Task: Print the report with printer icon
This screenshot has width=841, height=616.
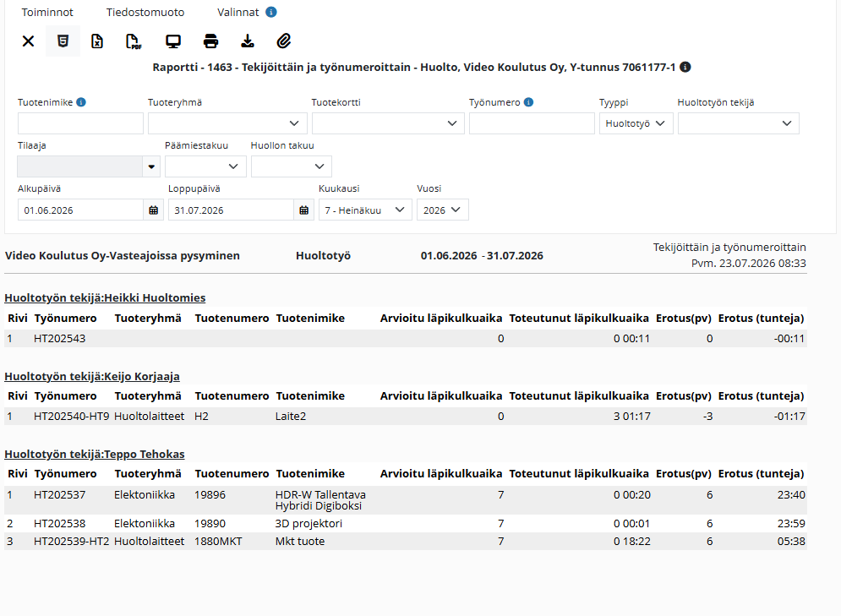Action: (210, 41)
